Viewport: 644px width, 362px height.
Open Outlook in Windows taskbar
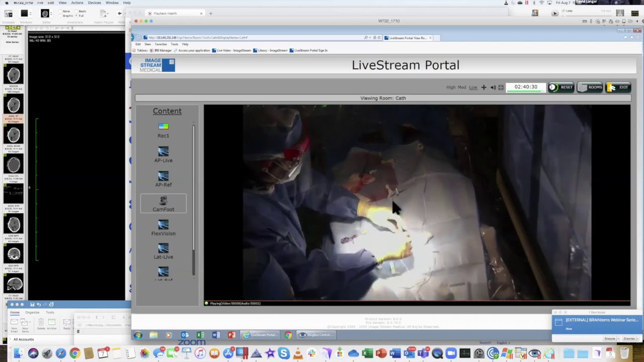[x=185, y=335]
